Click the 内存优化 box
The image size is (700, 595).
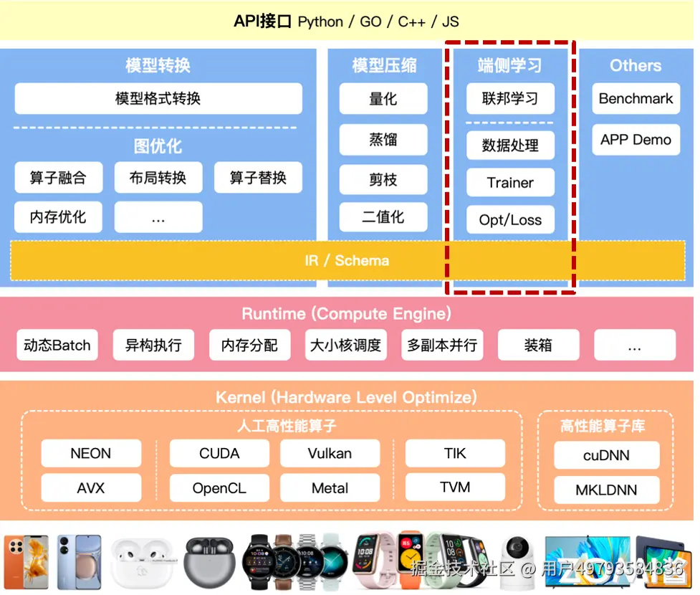click(x=59, y=216)
